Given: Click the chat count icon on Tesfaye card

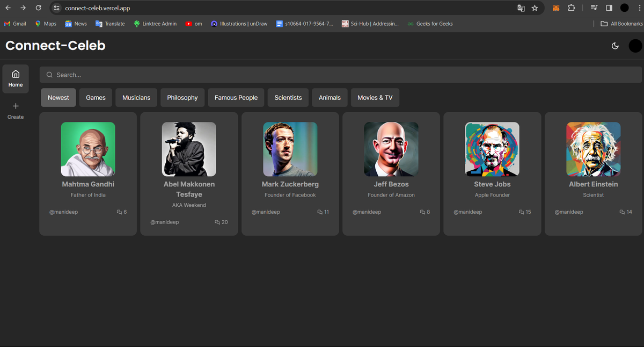Looking at the screenshot, I should [217, 222].
